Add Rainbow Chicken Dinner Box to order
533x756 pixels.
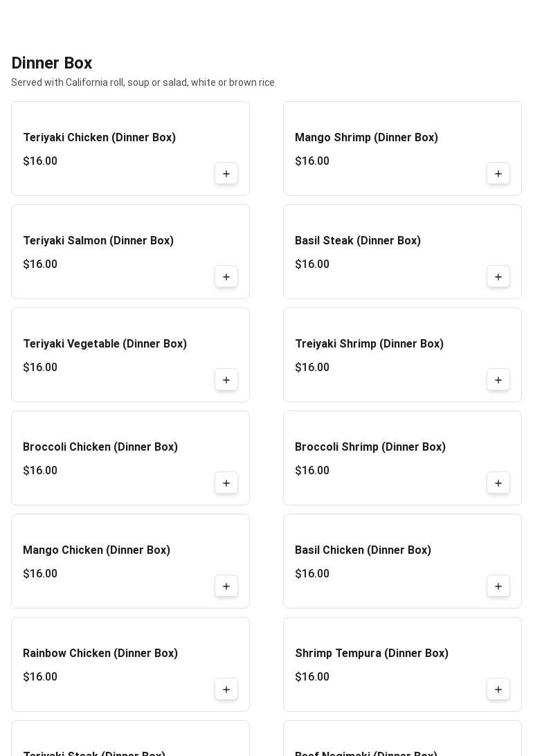point(226,690)
